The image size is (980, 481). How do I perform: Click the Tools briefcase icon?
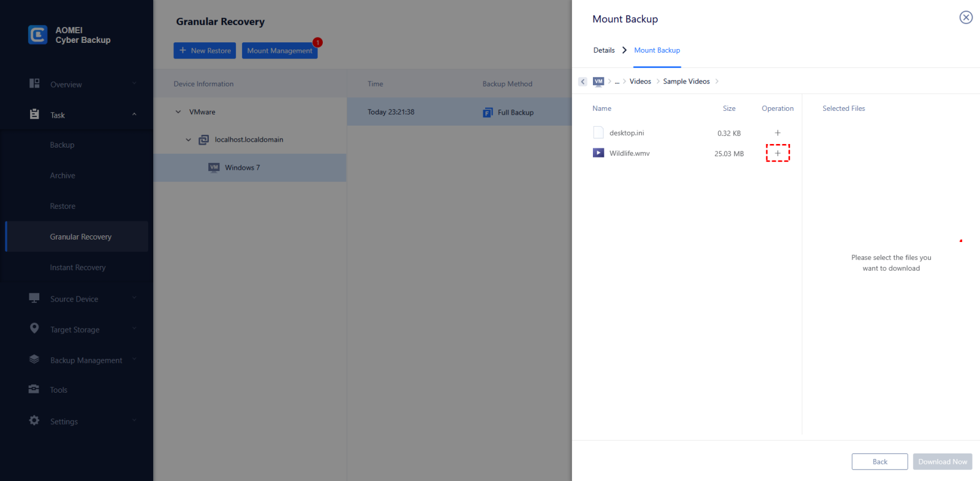[x=34, y=389]
